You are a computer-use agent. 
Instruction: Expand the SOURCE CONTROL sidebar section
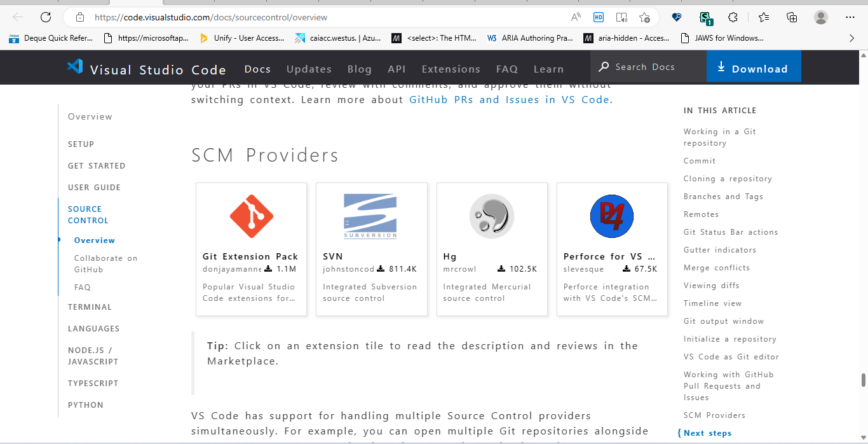[88, 214]
